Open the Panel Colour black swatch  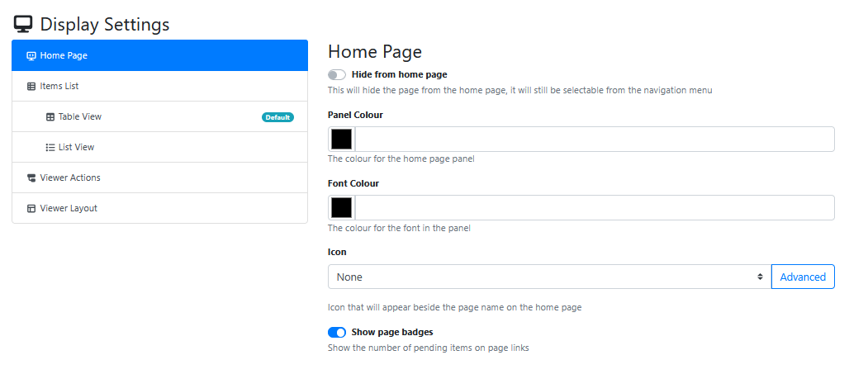[342, 140]
